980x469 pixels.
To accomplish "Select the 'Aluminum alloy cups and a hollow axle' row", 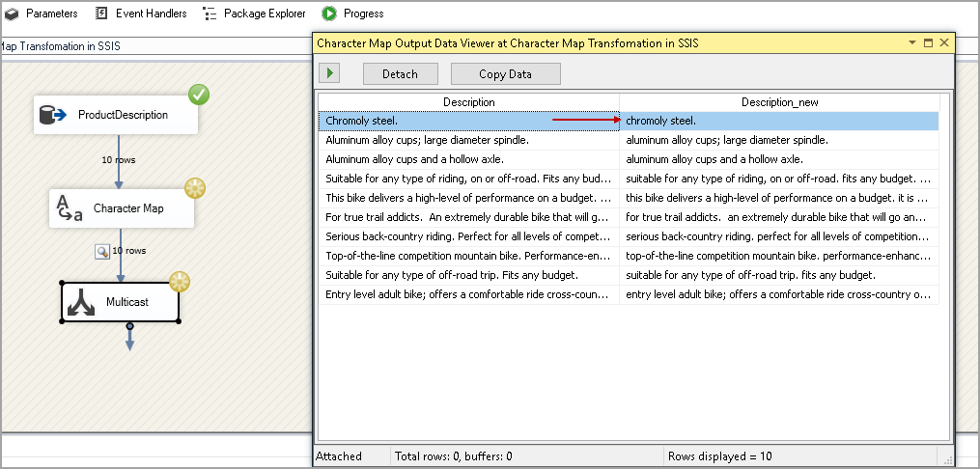I will point(468,159).
